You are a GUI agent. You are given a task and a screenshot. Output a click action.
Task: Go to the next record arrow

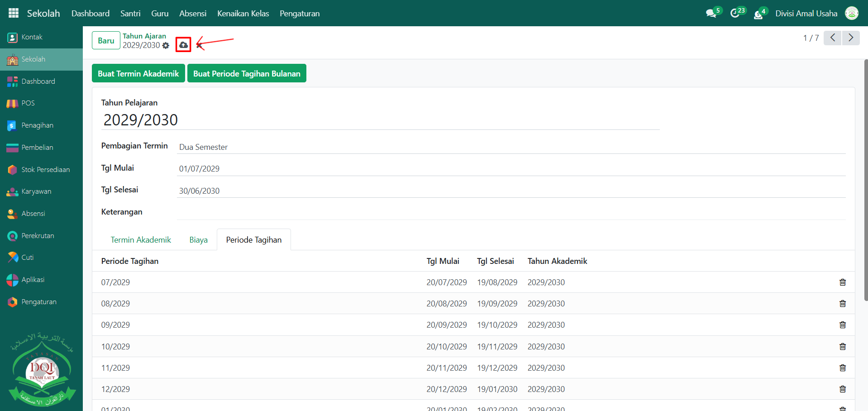click(x=850, y=38)
